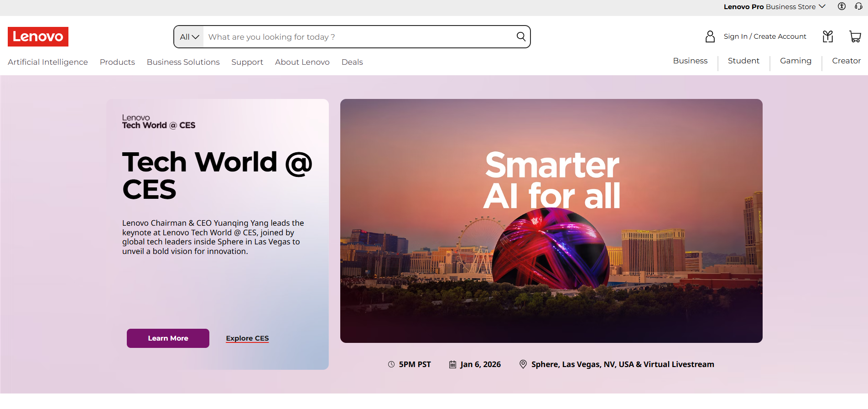The width and height of the screenshot is (868, 409).
Task: Open the shopping cart
Action: coord(855,36)
